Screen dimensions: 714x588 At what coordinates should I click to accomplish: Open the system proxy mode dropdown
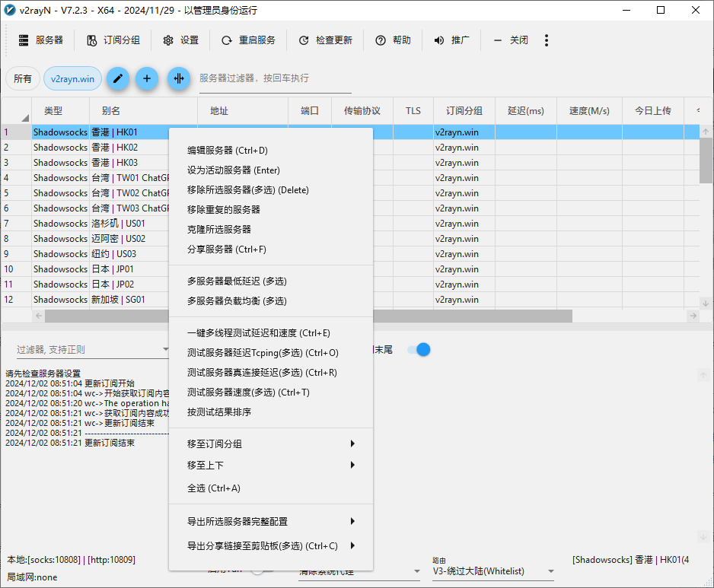[359, 571]
